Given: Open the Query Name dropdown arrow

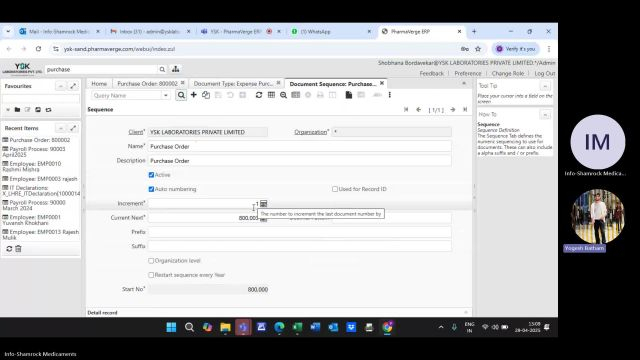Looking at the screenshot, I should [x=166, y=96].
